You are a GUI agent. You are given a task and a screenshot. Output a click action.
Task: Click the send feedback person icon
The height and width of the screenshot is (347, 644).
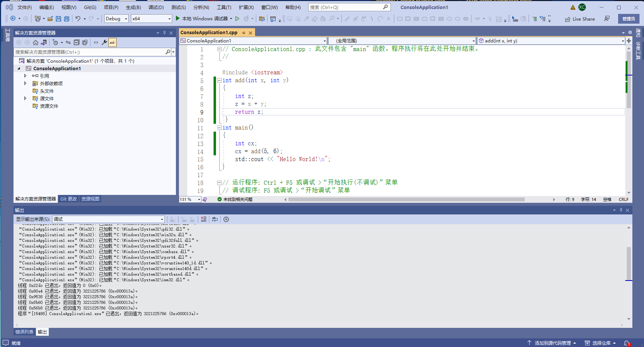pyautogui.click(x=606, y=18)
